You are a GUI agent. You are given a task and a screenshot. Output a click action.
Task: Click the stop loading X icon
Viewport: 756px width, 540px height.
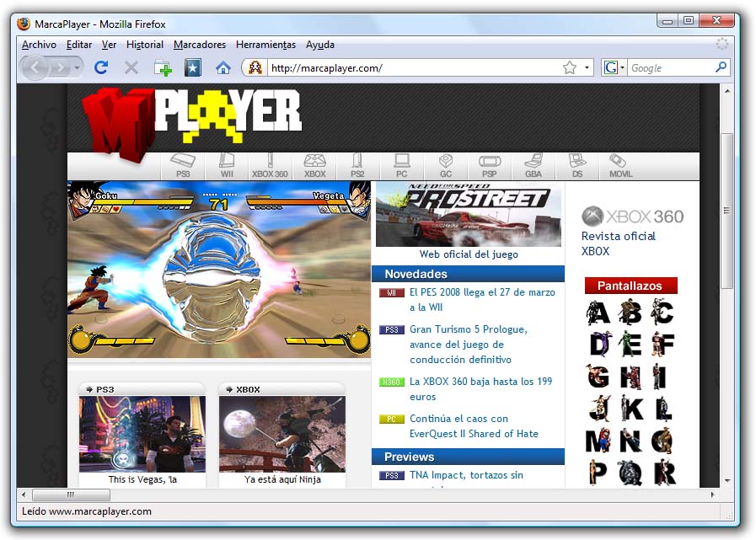[131, 67]
